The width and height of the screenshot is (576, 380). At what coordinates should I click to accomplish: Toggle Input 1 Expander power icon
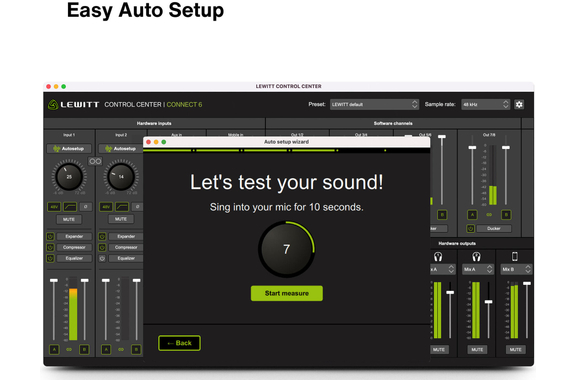coord(50,236)
